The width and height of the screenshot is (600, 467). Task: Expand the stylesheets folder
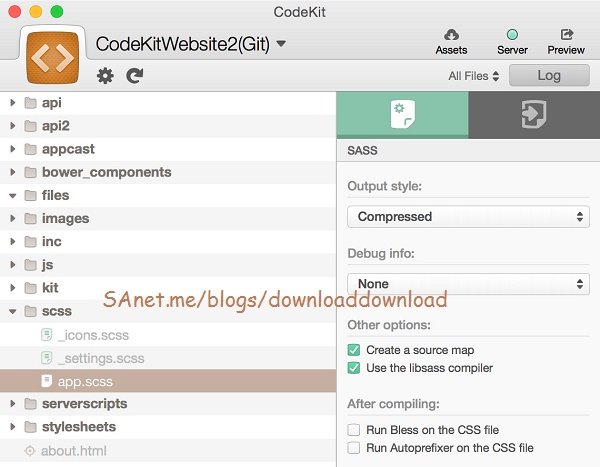pyautogui.click(x=13, y=427)
